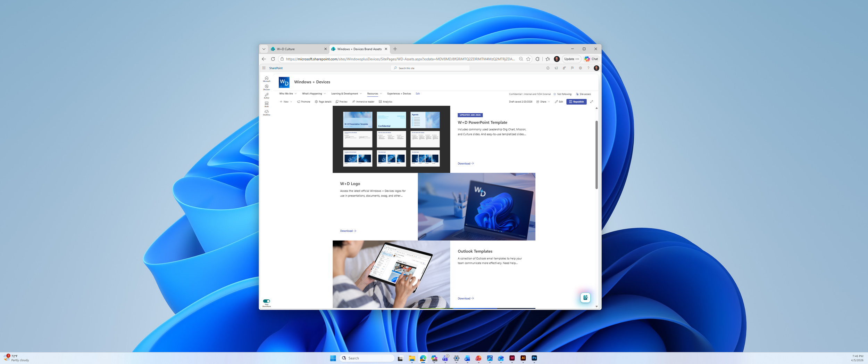868x364 pixels.
Task: Open Edge favorites list icon
Action: point(548,59)
